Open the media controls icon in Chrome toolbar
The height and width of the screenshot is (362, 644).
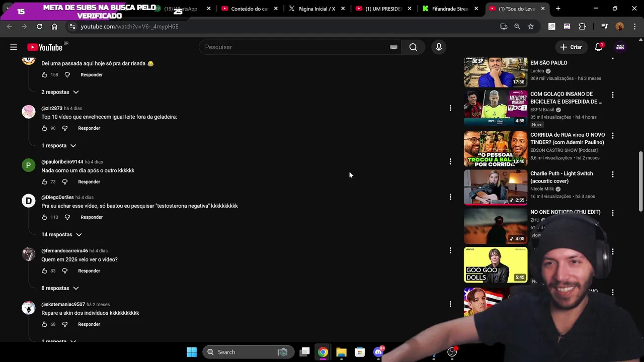[604, 27]
